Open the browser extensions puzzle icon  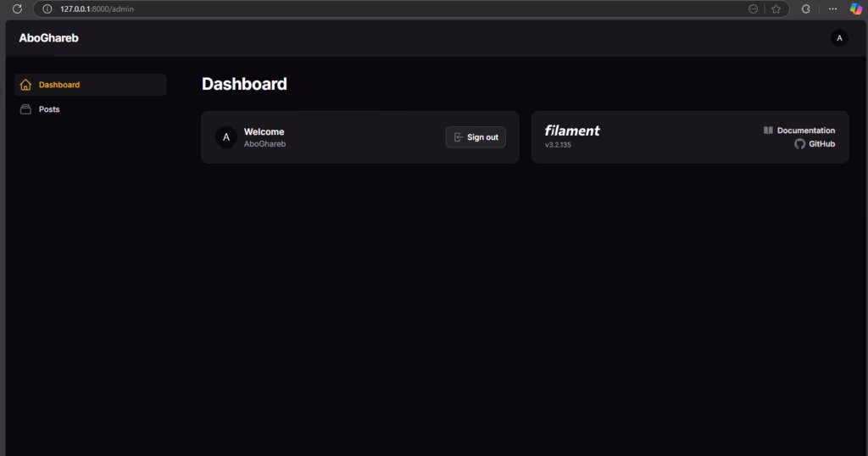[805, 8]
